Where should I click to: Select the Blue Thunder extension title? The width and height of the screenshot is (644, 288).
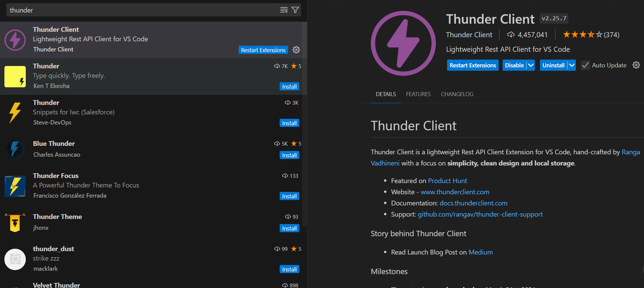coord(54,143)
